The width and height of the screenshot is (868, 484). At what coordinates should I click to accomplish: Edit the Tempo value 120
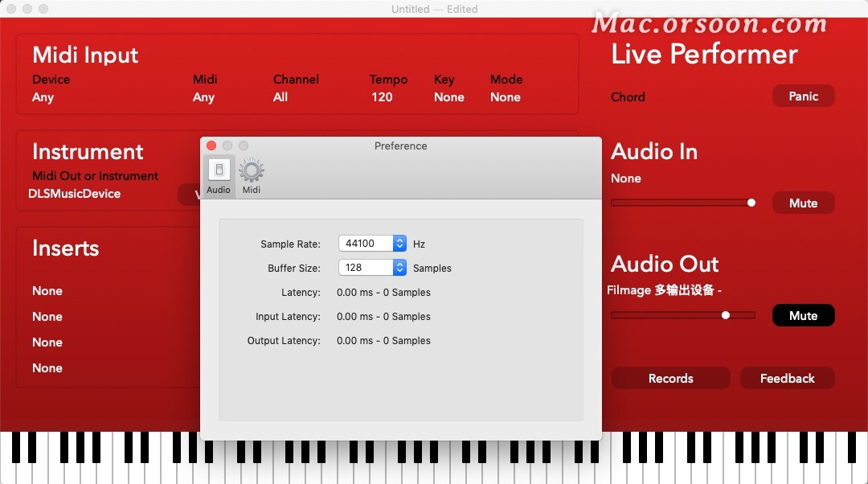(x=382, y=97)
